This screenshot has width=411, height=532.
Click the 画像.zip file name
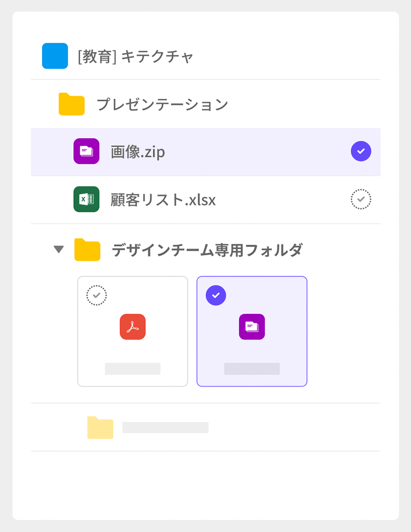138,152
